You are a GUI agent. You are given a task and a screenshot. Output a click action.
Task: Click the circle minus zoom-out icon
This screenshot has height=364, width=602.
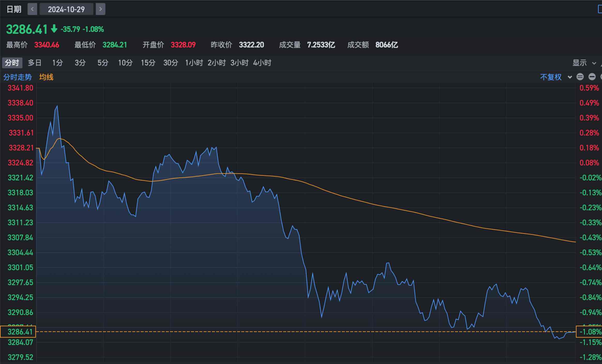(592, 77)
